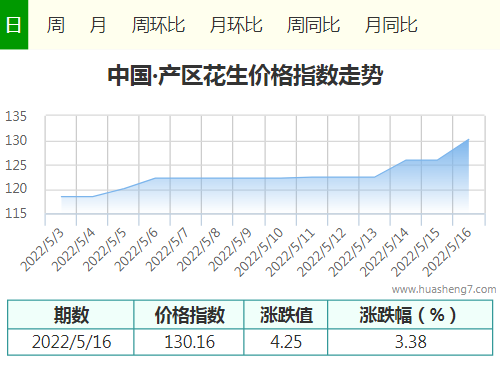Click the 2022/5/3 x-axis date label
Screen dimensions: 500x365
[x=43, y=250]
